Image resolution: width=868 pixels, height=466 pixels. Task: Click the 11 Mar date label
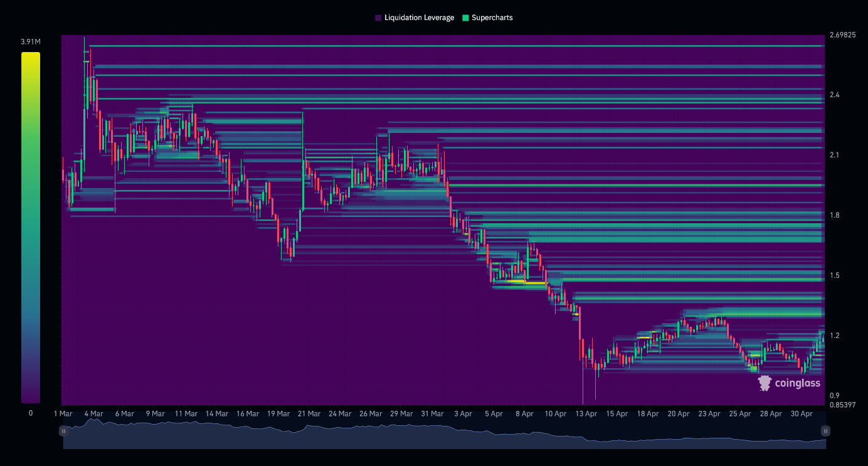pos(186,414)
